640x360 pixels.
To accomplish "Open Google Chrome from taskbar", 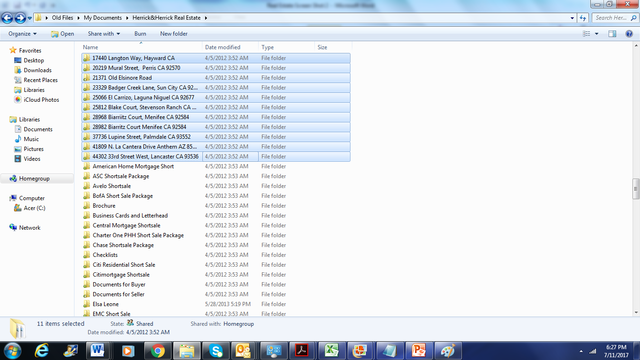I will click(x=158, y=351).
